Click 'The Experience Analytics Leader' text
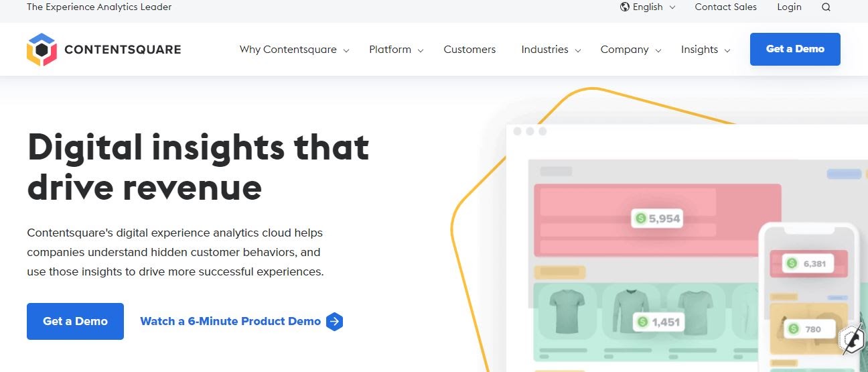 point(99,7)
